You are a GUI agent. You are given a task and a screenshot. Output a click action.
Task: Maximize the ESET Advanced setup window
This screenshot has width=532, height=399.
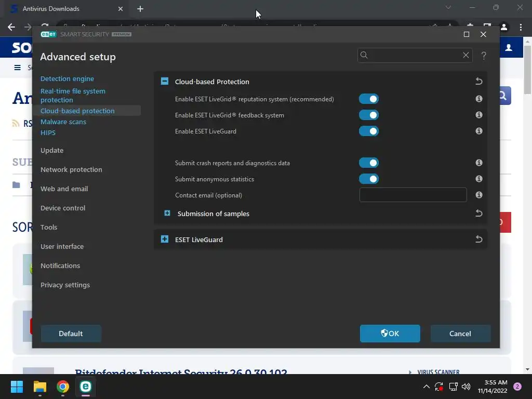pos(466,34)
